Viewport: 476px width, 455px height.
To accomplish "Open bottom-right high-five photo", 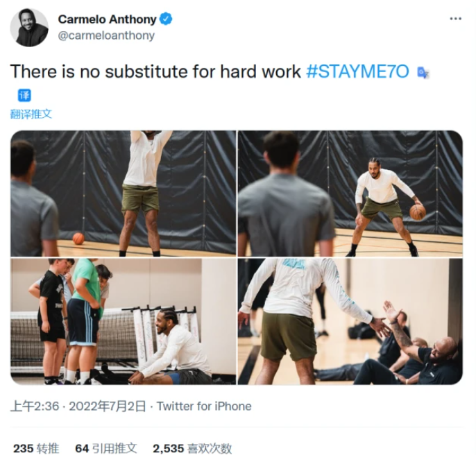I will coord(350,321).
